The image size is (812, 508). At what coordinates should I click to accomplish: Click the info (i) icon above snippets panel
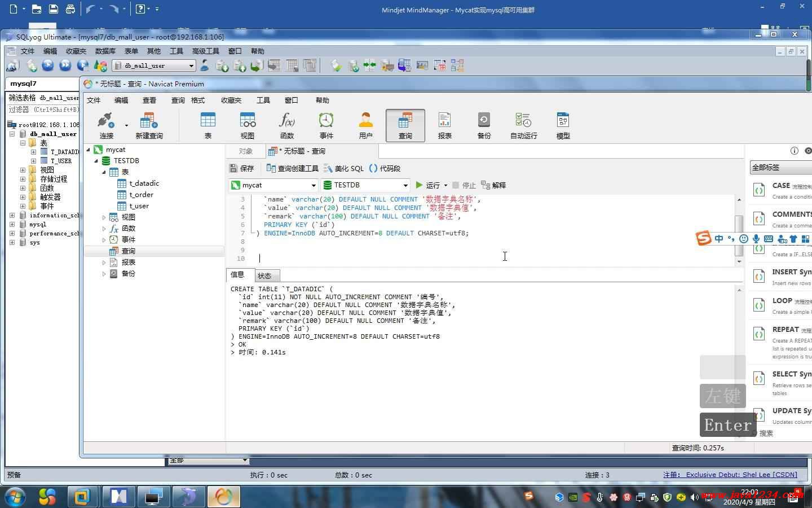[794, 151]
